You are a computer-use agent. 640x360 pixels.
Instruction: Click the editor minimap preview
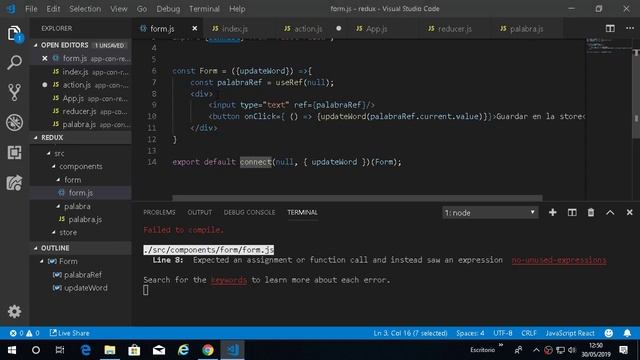[x=608, y=46]
